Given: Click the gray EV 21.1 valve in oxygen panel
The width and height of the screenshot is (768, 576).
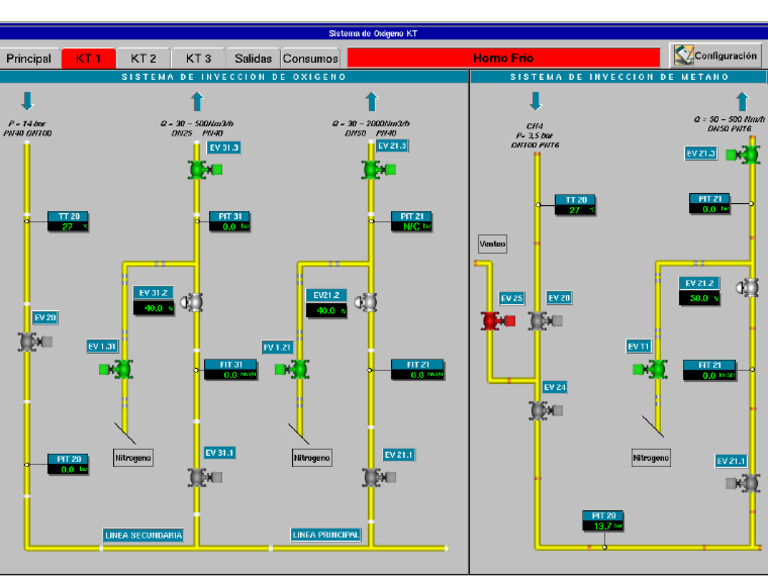Looking at the screenshot, I should (379, 477).
